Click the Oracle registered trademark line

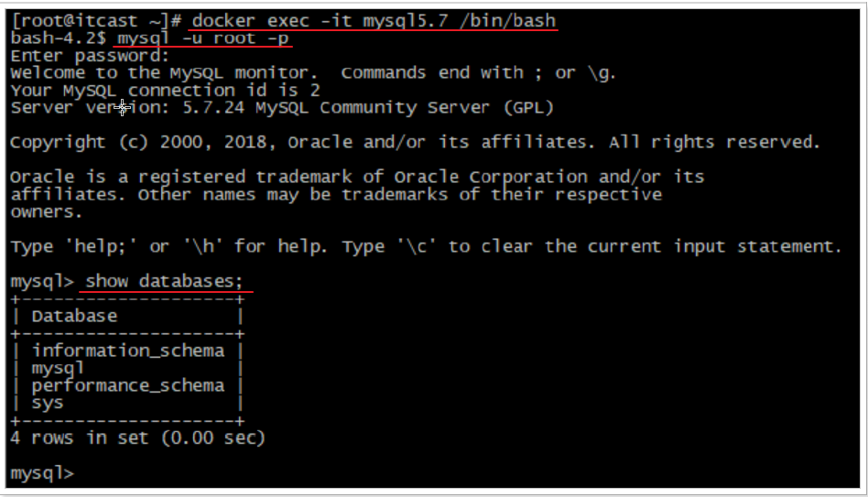357,177
